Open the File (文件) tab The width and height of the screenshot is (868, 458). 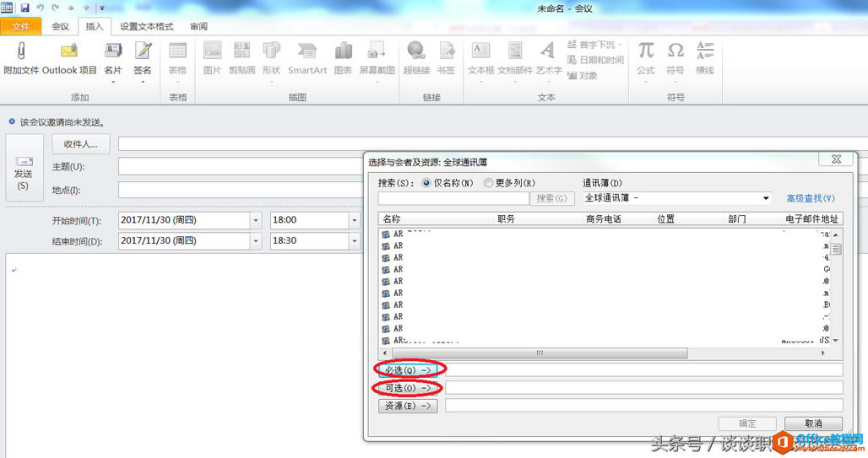click(x=21, y=26)
